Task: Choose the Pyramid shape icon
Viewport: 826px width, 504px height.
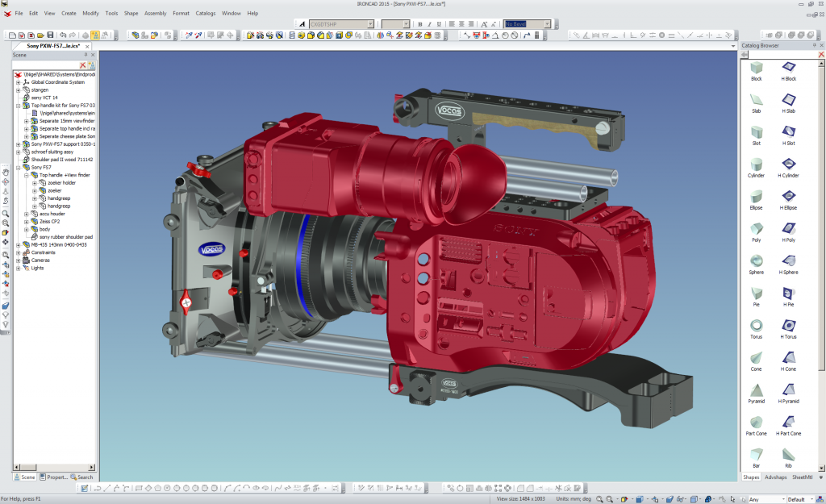Action: coord(757,389)
